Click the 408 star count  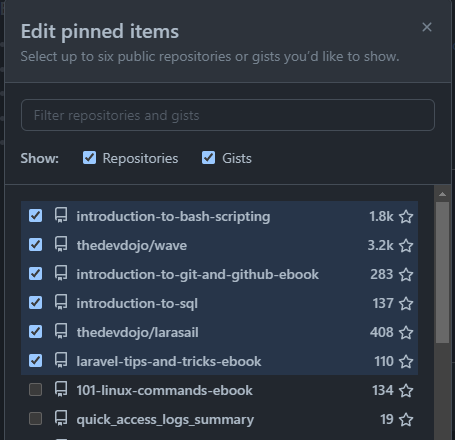pyautogui.click(x=382, y=333)
